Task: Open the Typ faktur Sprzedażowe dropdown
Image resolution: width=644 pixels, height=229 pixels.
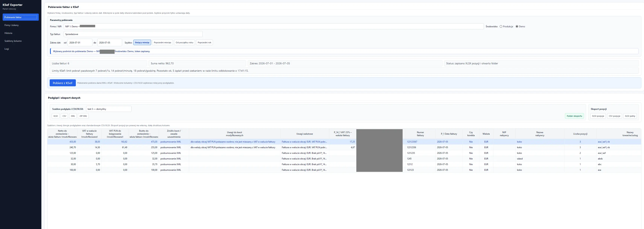Action: pos(133,34)
